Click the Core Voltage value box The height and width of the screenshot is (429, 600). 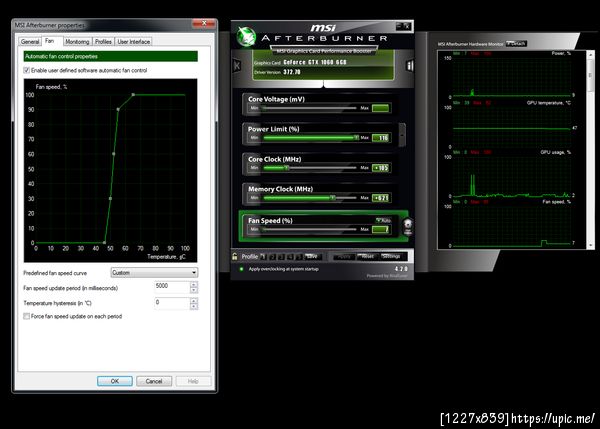click(x=381, y=108)
